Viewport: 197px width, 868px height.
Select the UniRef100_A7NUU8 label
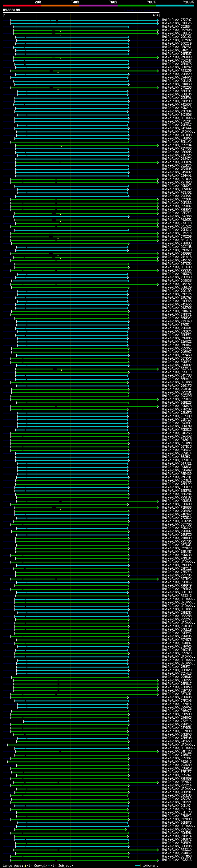[177, 243]
